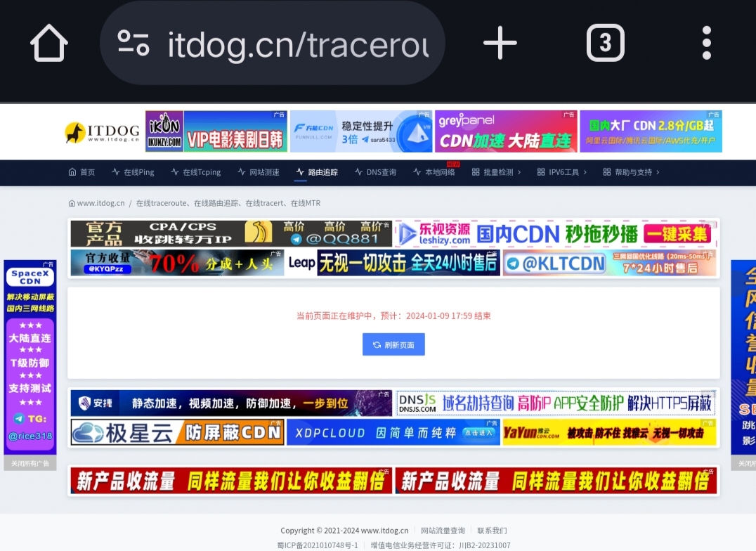Viewport: 756px width, 551px height.
Task: Select the 在线Ping waveform icon
Action: [116, 171]
